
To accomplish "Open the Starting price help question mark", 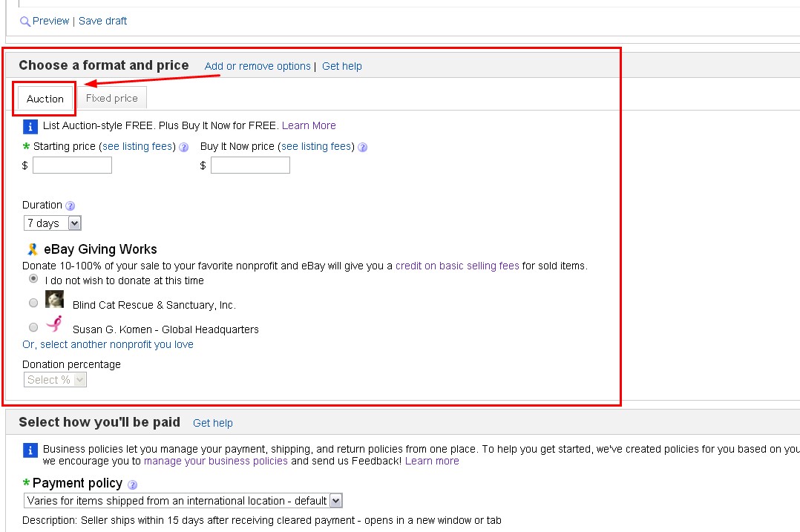I will point(184,148).
